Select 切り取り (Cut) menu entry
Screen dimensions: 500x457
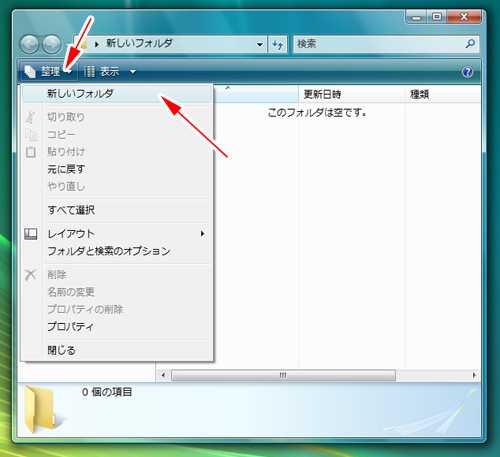117,117
